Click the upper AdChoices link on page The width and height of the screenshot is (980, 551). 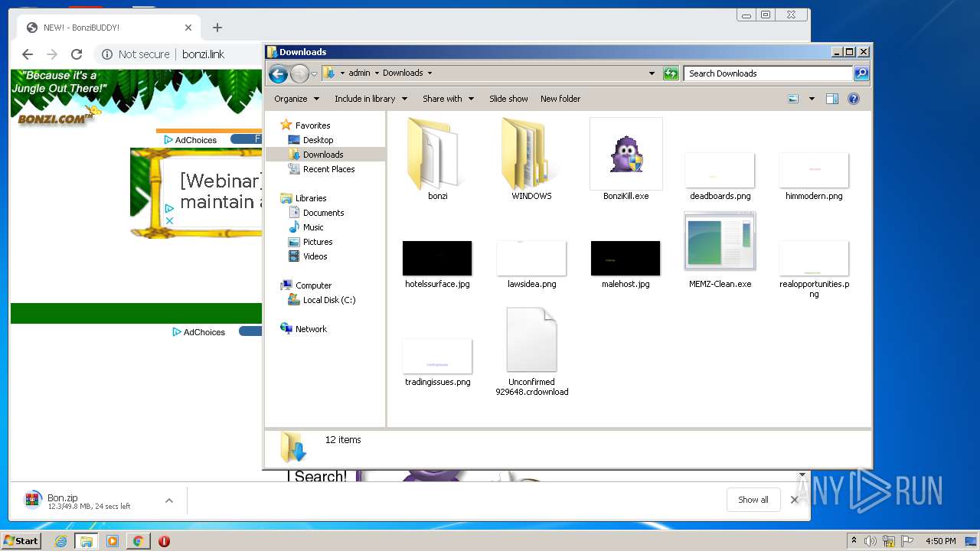tap(191, 140)
